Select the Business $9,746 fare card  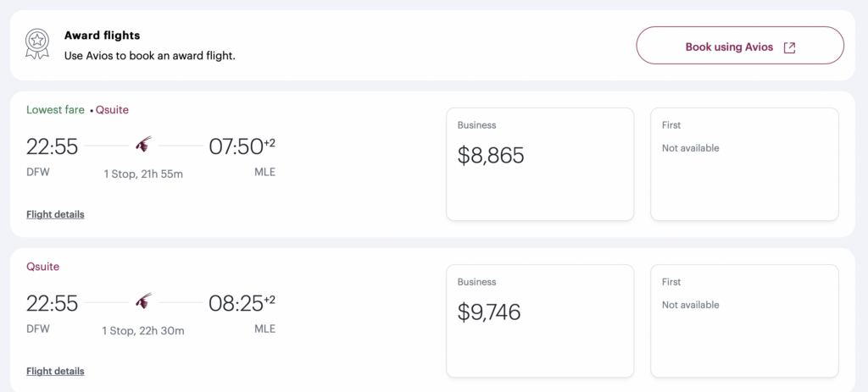pyautogui.click(x=539, y=321)
